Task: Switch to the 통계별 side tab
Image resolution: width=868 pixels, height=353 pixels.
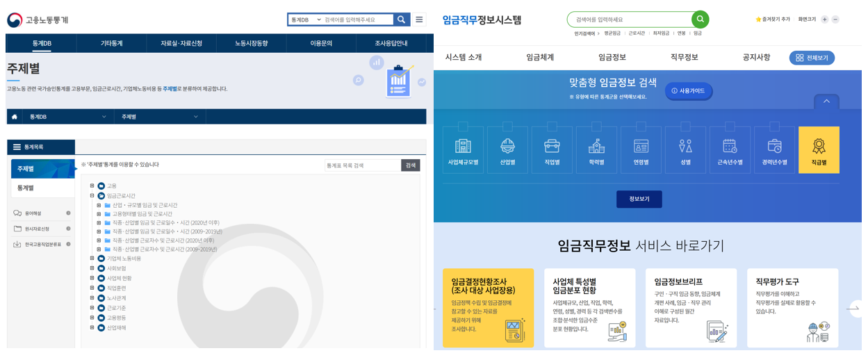Action: pyautogui.click(x=43, y=188)
